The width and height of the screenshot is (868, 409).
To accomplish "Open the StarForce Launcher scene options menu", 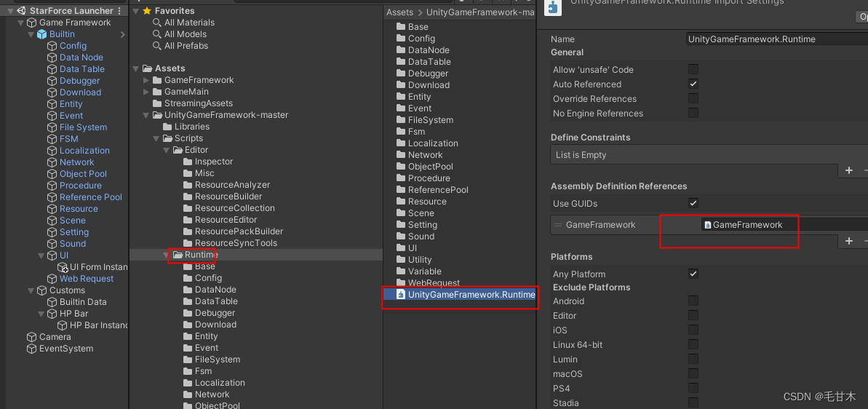I will coord(119,10).
